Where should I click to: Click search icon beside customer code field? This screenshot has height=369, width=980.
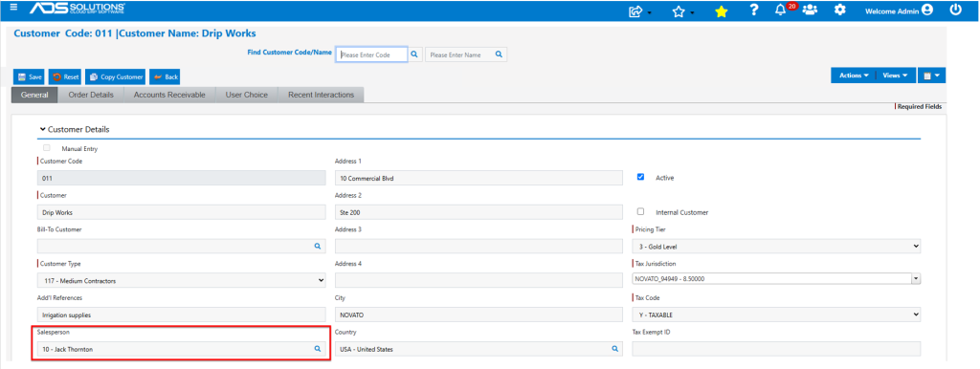(x=413, y=54)
